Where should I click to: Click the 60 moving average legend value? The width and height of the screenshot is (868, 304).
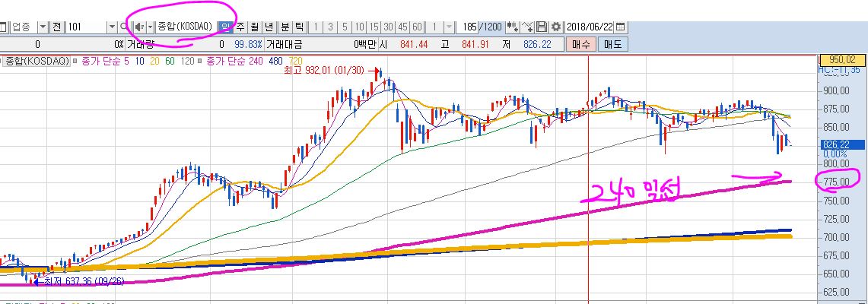point(170,61)
